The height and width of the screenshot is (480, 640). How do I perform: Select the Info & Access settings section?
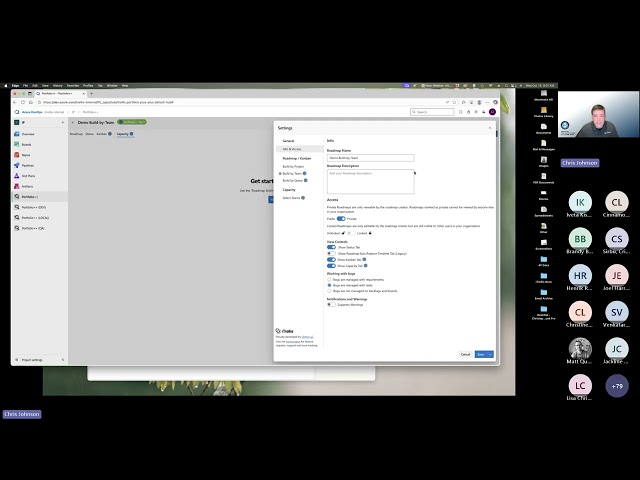(x=300, y=149)
